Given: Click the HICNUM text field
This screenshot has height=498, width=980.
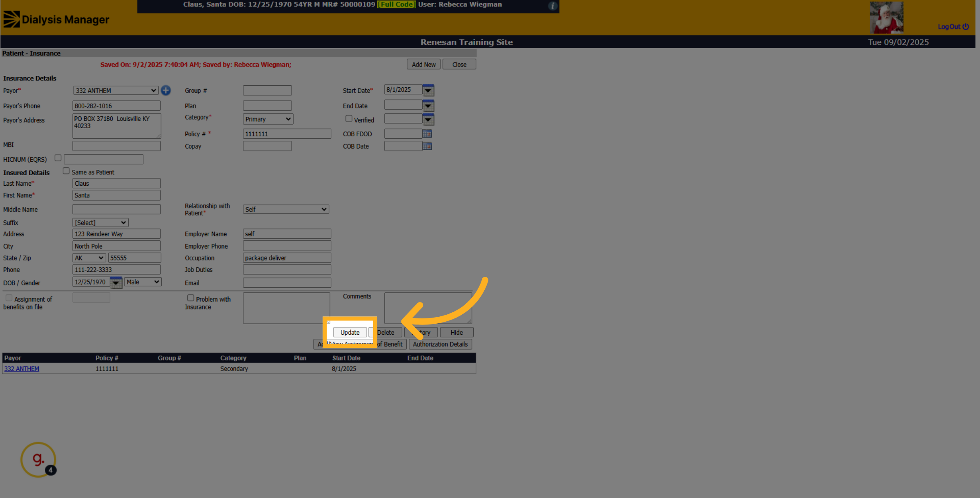Looking at the screenshot, I should (104, 159).
